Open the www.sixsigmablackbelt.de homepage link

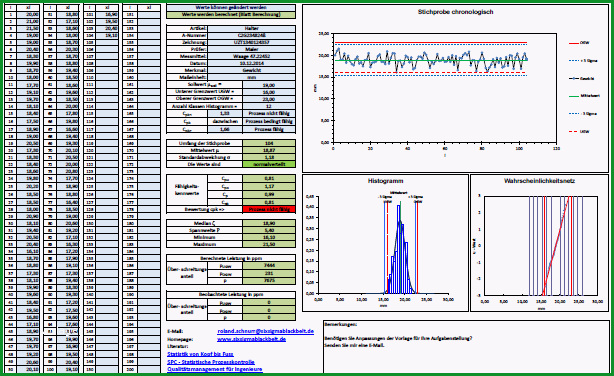[x=251, y=339]
